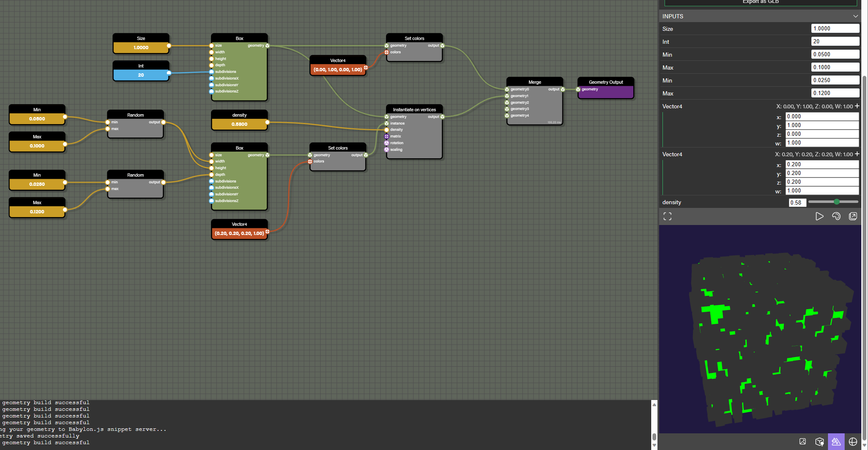Click the frame/fullscreen preview icon
The image size is (868, 450).
pos(667,216)
